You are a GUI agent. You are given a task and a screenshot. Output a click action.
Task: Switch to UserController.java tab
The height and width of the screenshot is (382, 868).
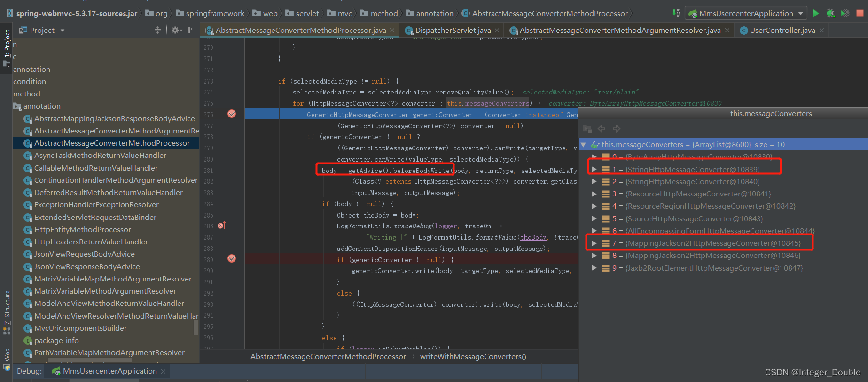[x=782, y=30]
